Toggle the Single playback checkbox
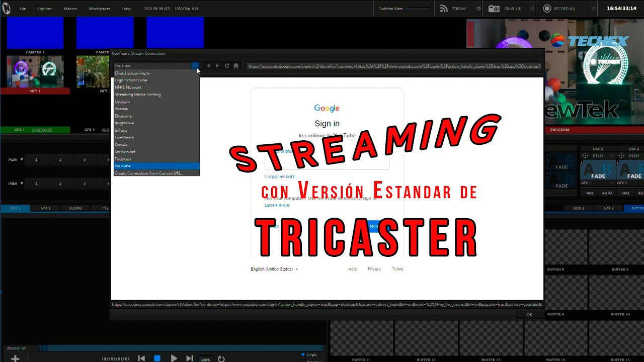Screen dimensions: 644x362 coord(302,354)
